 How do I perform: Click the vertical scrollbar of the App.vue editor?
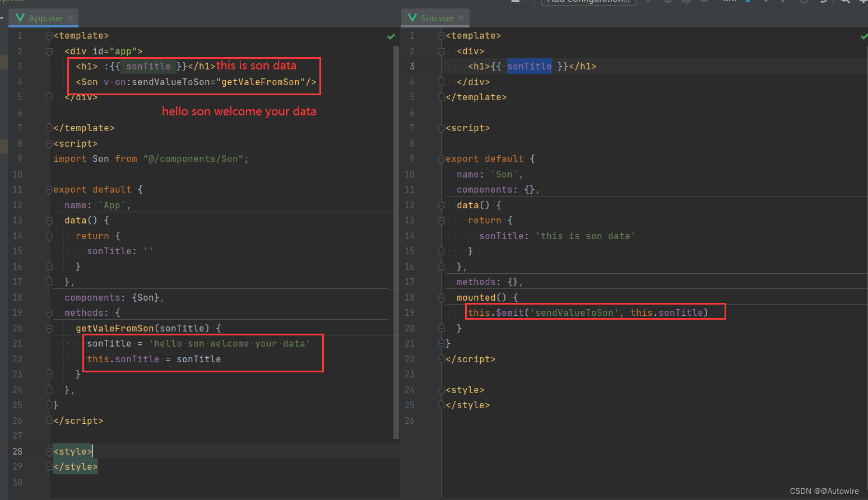[396, 242]
